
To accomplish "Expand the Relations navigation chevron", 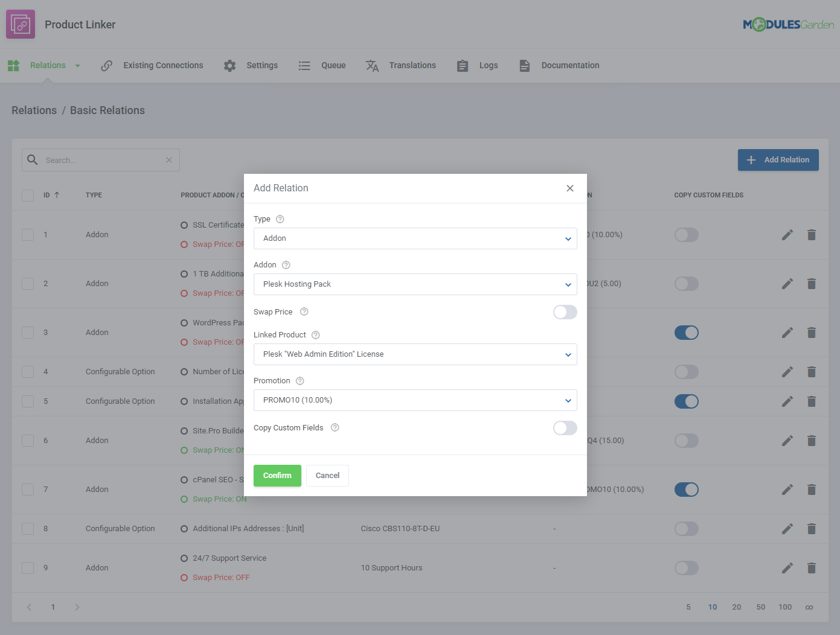I will [77, 65].
